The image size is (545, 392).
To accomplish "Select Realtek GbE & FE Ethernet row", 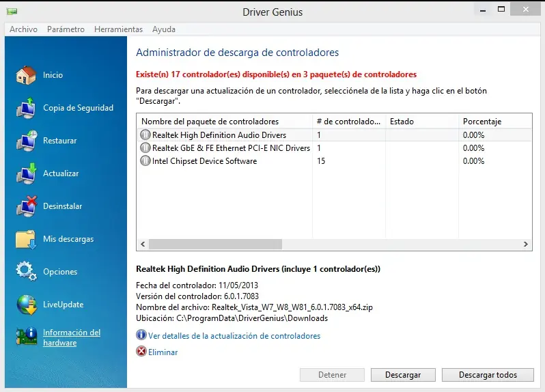I will click(x=334, y=148).
